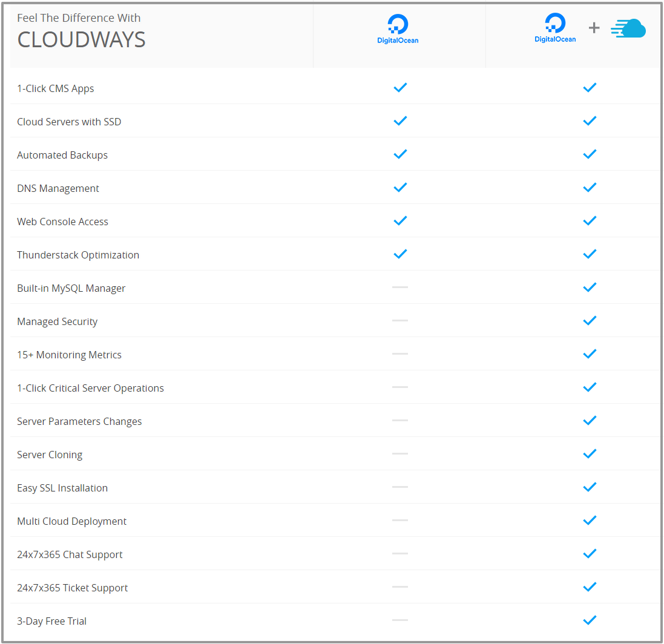Viewport: 664px width, 644px height.
Task: Click the Cloudways checkmark for Server Parameters Changes
Action: click(590, 421)
